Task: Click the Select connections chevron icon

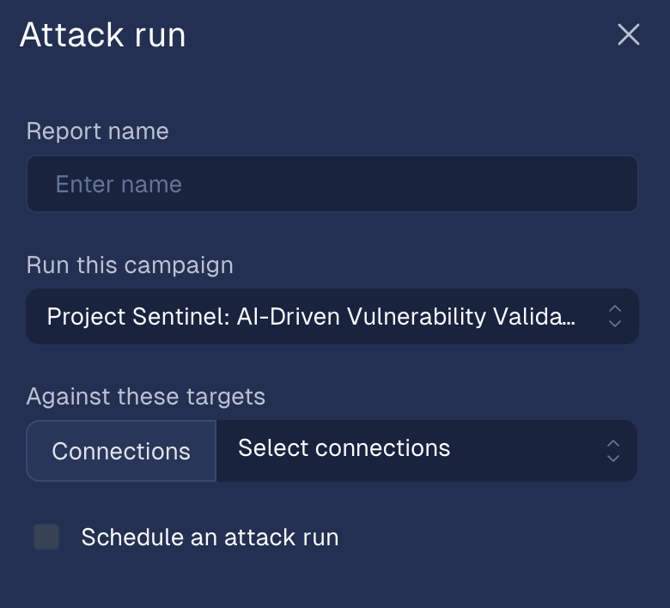Action: tap(613, 451)
